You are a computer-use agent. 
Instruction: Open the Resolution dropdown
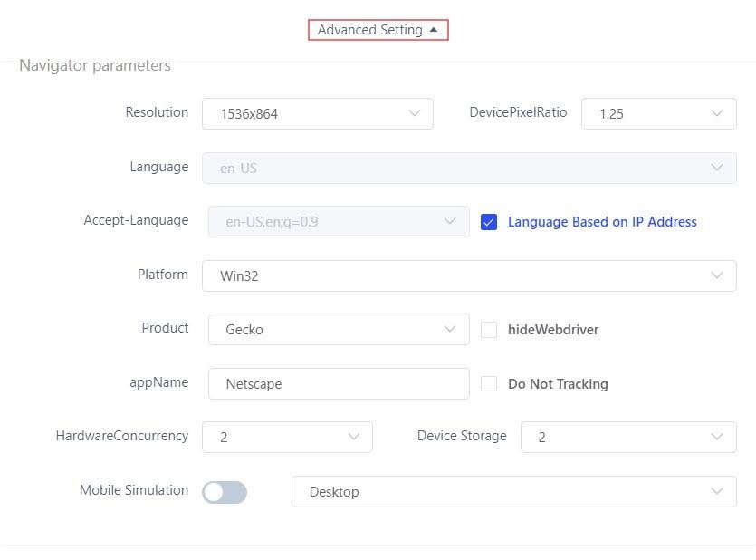tap(317, 114)
